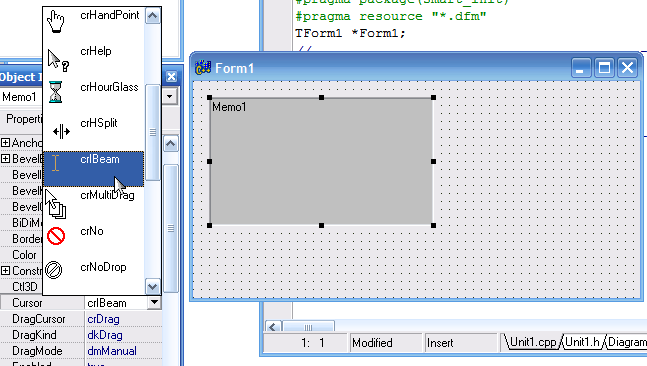Select the DragKind property name
Screen dimensions: 647x366
tap(34, 335)
